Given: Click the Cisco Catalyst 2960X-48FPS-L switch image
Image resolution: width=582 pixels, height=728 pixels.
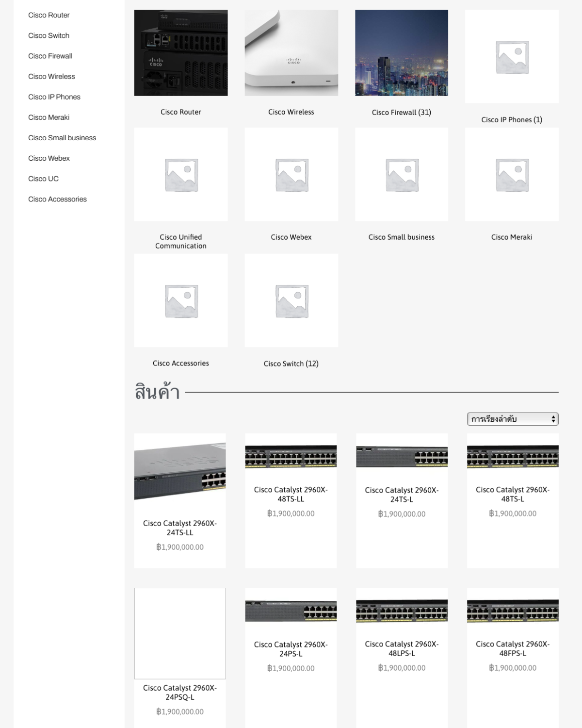Looking at the screenshot, I should point(512,611).
